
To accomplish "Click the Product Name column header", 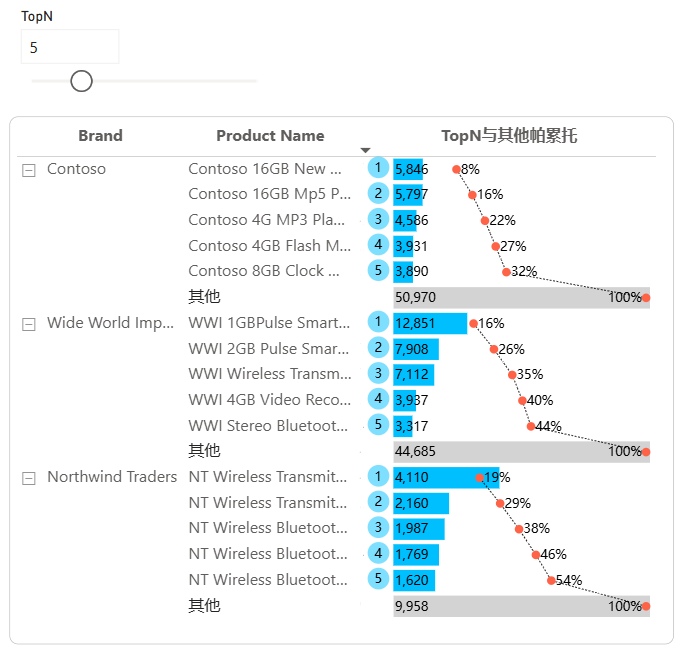I will (x=270, y=136).
